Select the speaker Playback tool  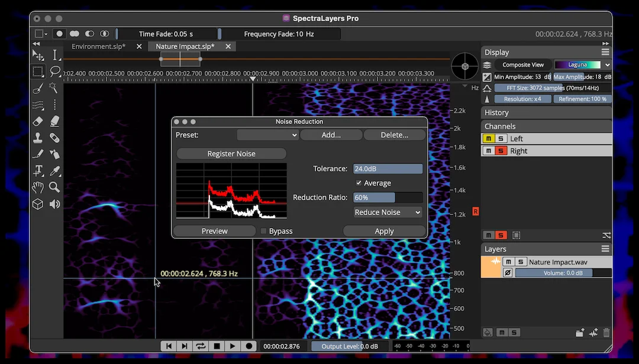(54, 204)
